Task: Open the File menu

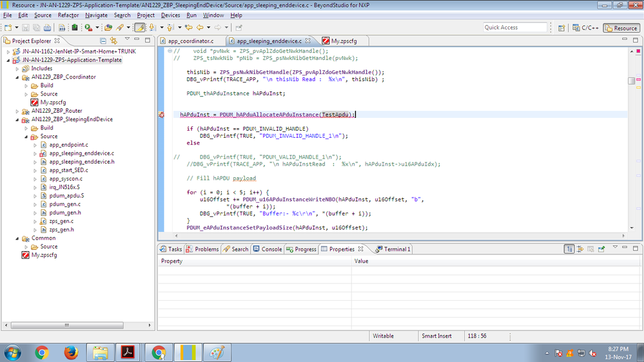Action: click(x=7, y=15)
